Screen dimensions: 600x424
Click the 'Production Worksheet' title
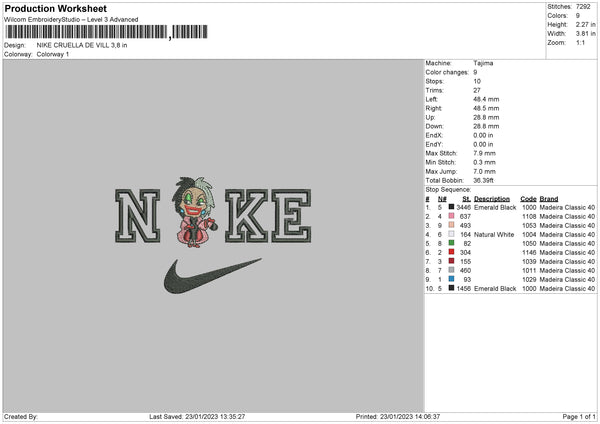pyautogui.click(x=55, y=8)
